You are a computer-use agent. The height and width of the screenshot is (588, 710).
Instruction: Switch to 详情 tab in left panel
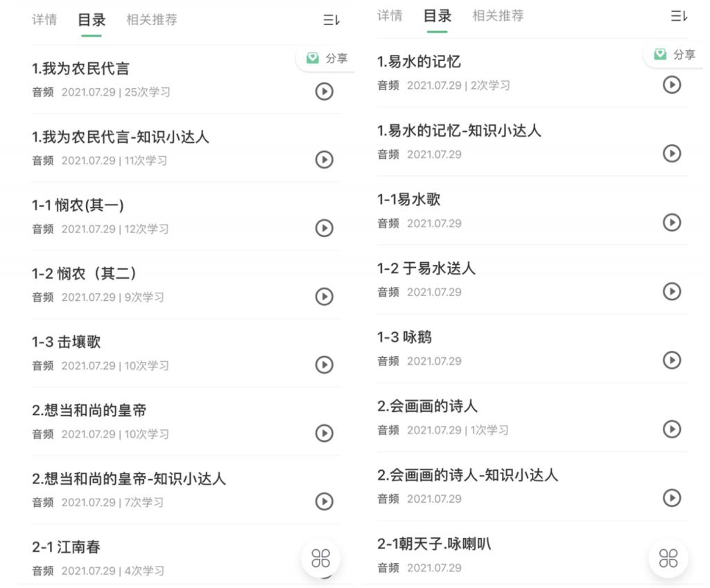(44, 19)
